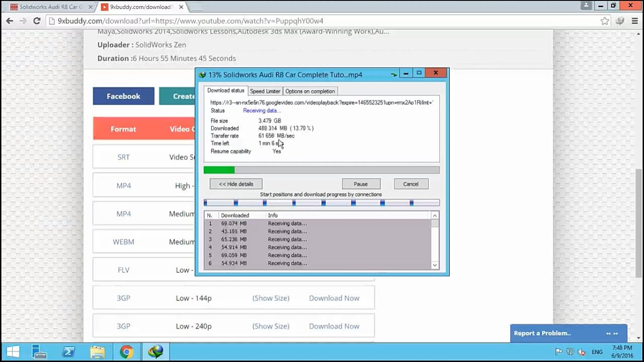Click the Format header cell
The width and height of the screenshot is (644, 362).
(x=123, y=129)
